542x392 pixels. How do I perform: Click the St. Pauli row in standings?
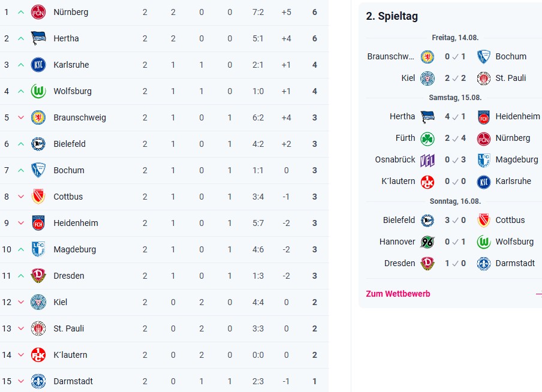tap(164, 328)
